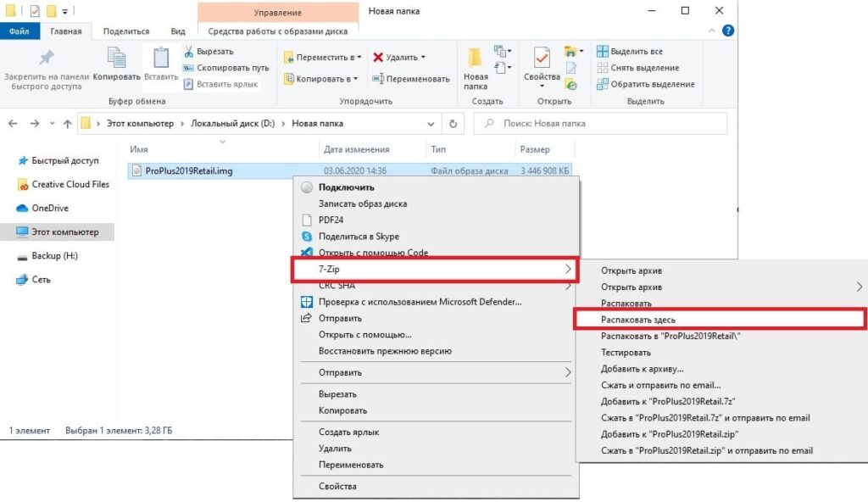Select OneDrive in the navigation pane
Image resolution: width=868 pixels, height=502 pixels.
[42, 209]
